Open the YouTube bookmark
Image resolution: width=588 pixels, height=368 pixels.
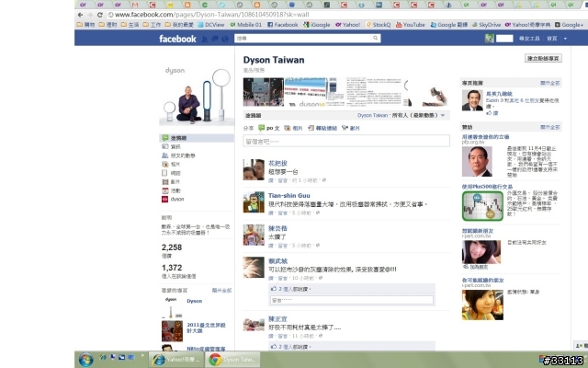click(411, 25)
